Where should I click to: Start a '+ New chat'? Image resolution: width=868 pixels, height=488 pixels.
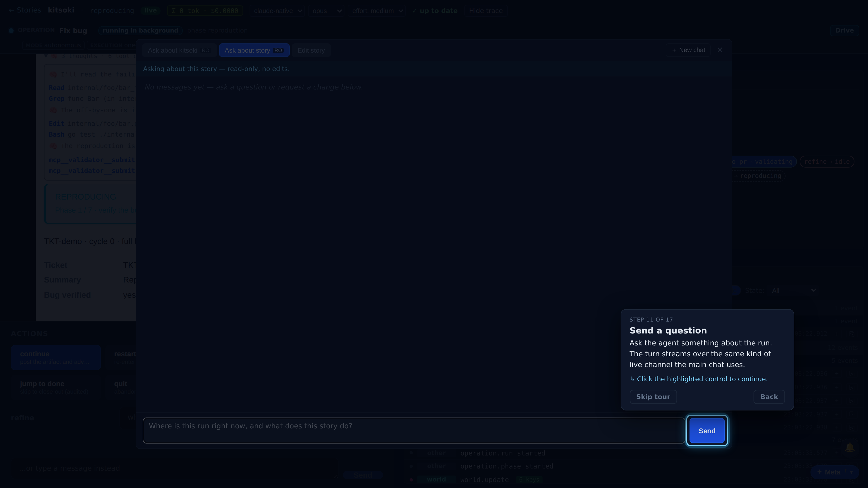point(688,50)
